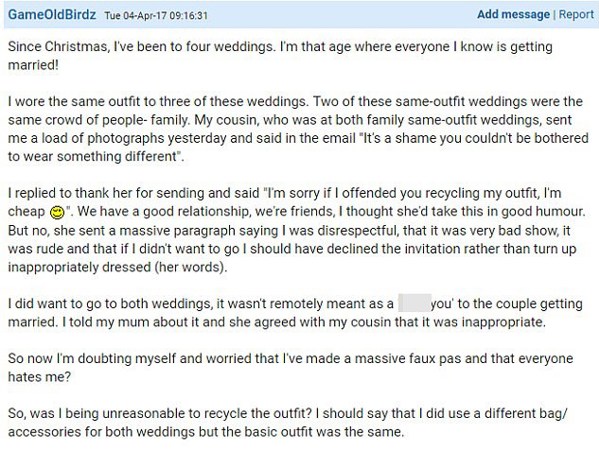Viewport: 599px width, 451px height.
Task: Click the winking smiley emoji
Action: [x=57, y=212]
